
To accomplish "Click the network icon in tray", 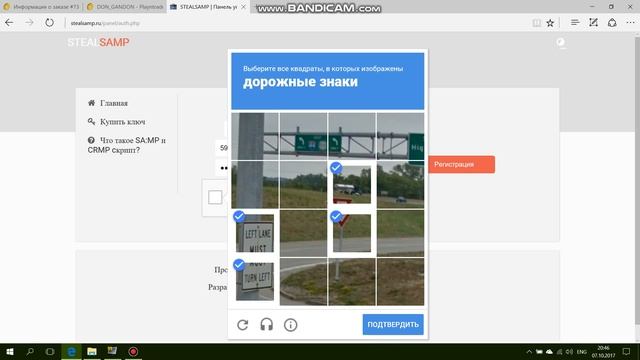I will coord(560,351).
